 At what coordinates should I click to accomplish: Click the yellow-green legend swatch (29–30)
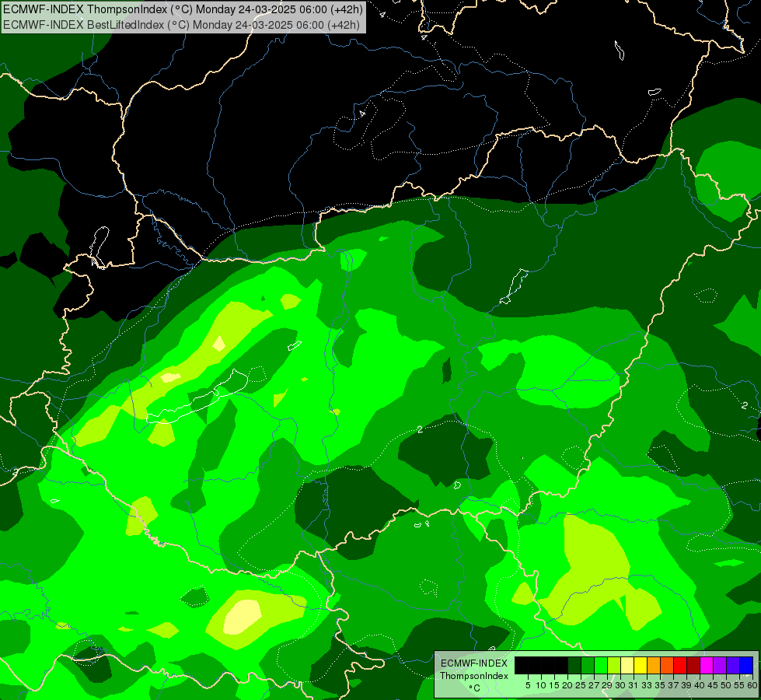(613, 666)
